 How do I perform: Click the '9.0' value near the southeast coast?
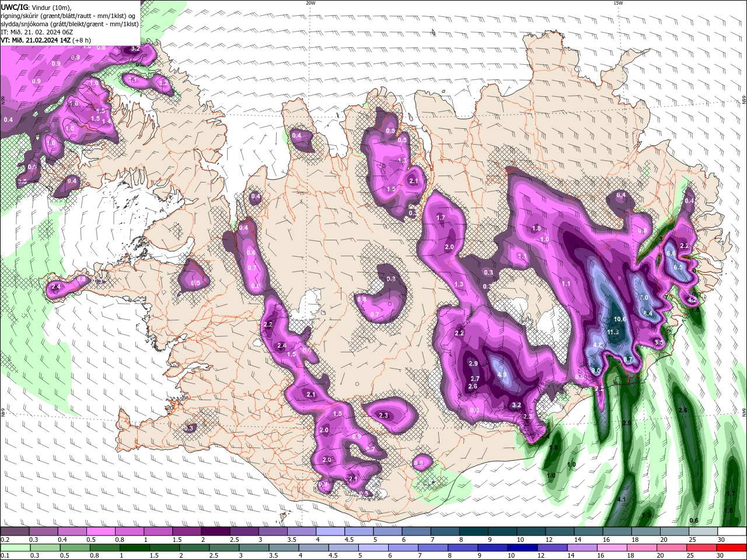596,370
